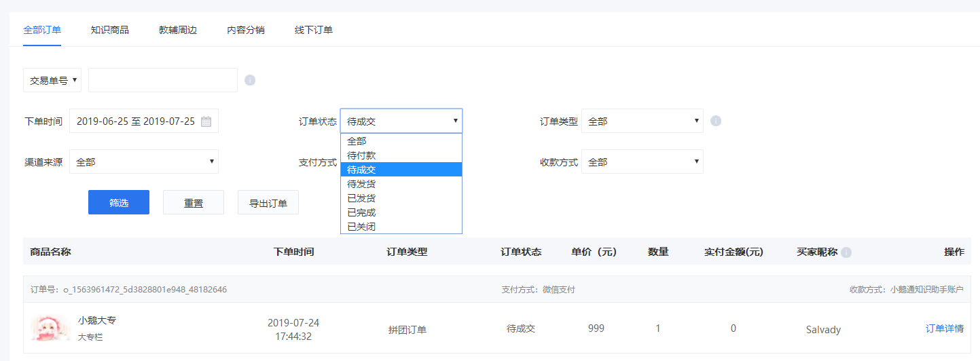Image resolution: width=980 pixels, height=361 pixels.
Task: Open the 订单类型 dropdown
Action: click(642, 121)
